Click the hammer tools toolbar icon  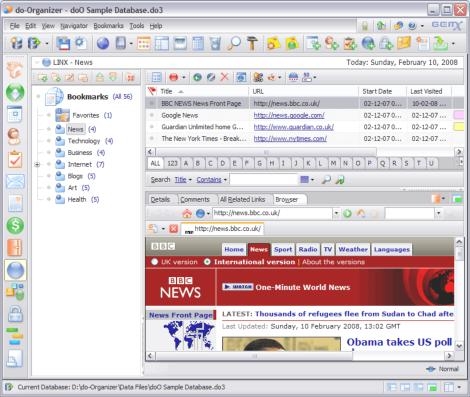[252, 43]
